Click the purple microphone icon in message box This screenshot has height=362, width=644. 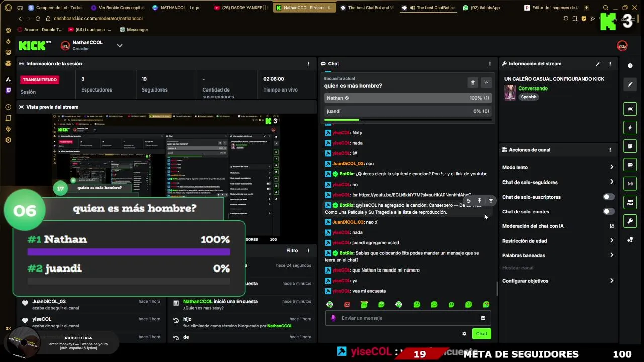tap(333, 318)
